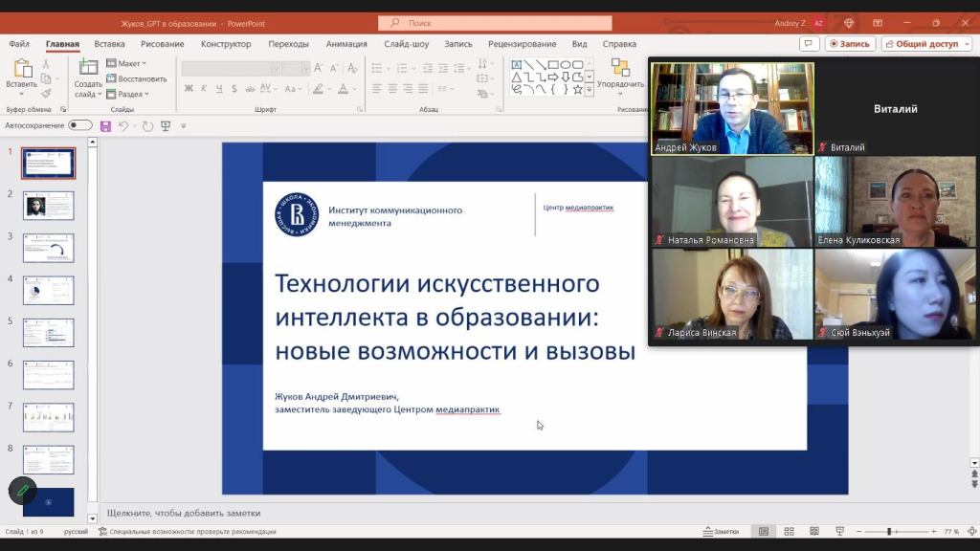The image size is (980, 551).
Task: Toggle the Заметки notes pane
Action: click(x=721, y=532)
